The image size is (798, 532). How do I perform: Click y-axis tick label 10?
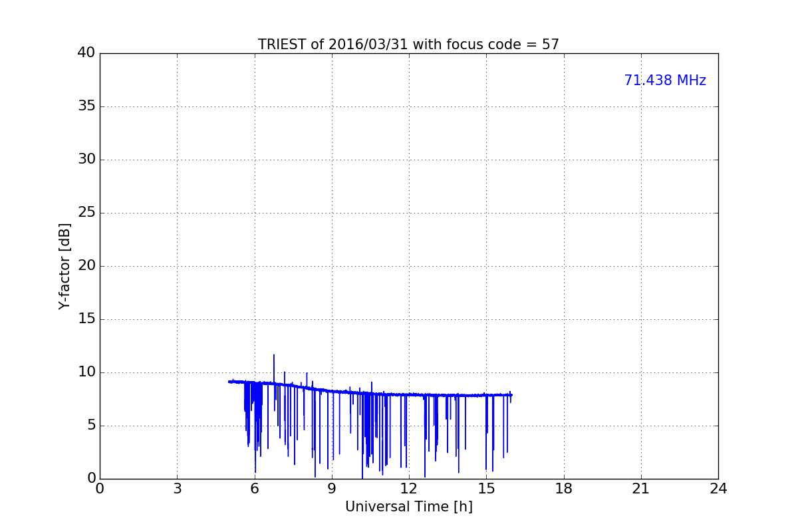[x=86, y=372]
